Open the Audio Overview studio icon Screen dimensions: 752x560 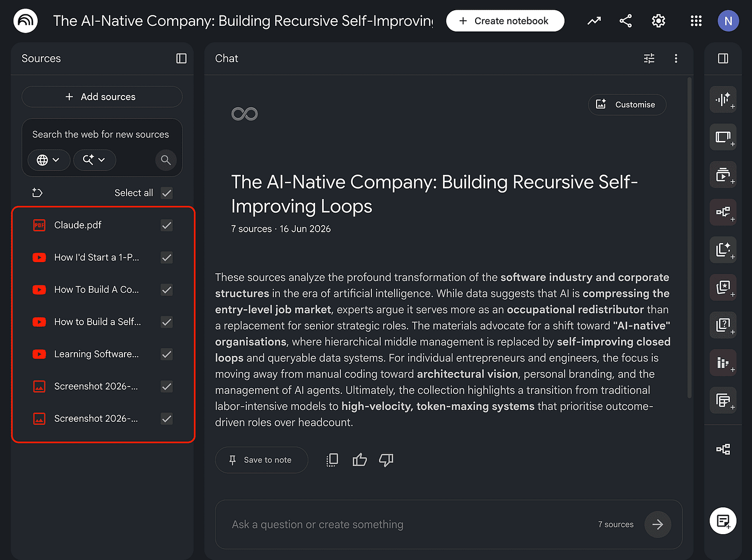pyautogui.click(x=723, y=99)
